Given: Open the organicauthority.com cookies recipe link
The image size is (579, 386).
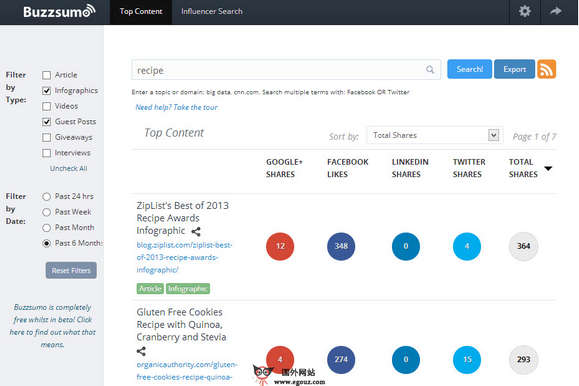Looking at the screenshot, I should [186, 371].
